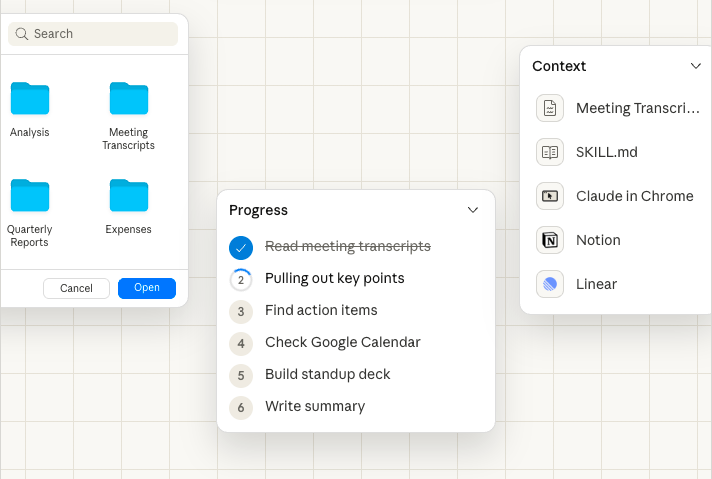
Task: Click 'Find action items' step text
Action: click(x=321, y=310)
